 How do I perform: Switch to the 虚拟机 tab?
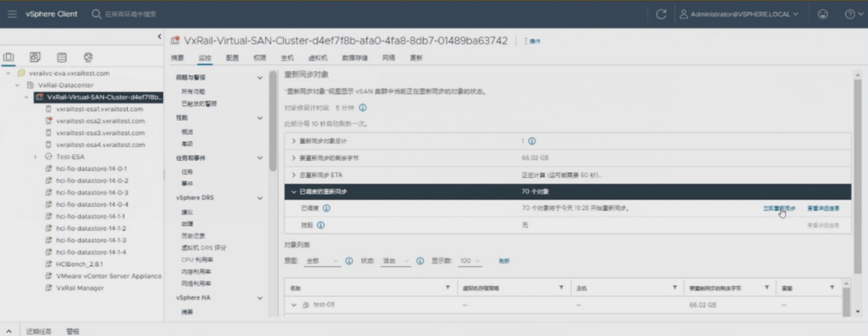tap(317, 58)
